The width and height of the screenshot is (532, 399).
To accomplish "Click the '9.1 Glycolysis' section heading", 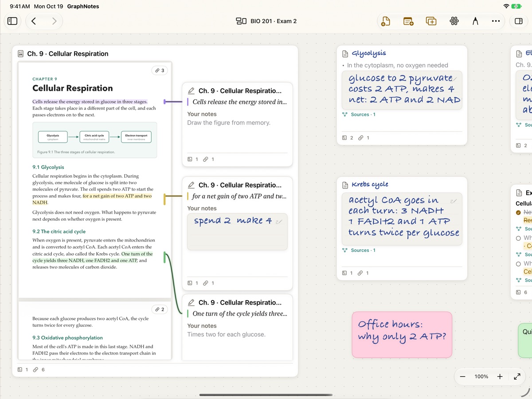I will click(48, 167).
